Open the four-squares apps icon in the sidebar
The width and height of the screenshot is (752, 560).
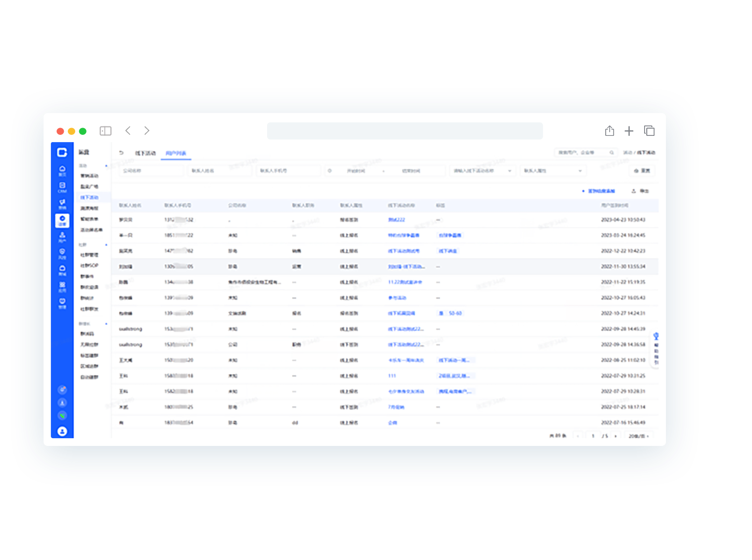coord(62,287)
